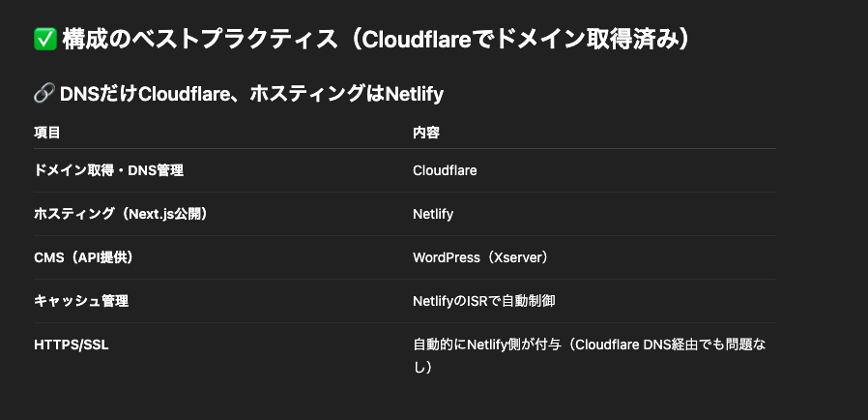Screen dimensions: 868x420
Task: Click the NetlifyのISRで自動制御 cell
Action: pyautogui.click(x=484, y=301)
